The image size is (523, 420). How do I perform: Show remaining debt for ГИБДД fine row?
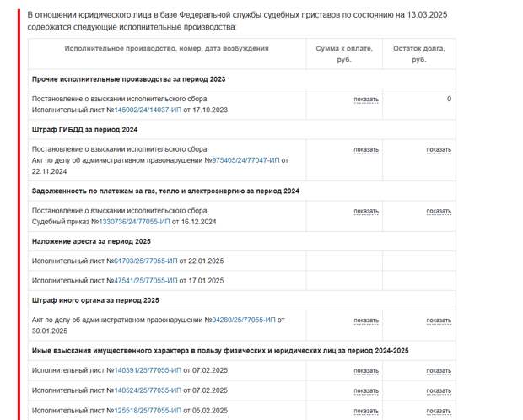point(439,150)
